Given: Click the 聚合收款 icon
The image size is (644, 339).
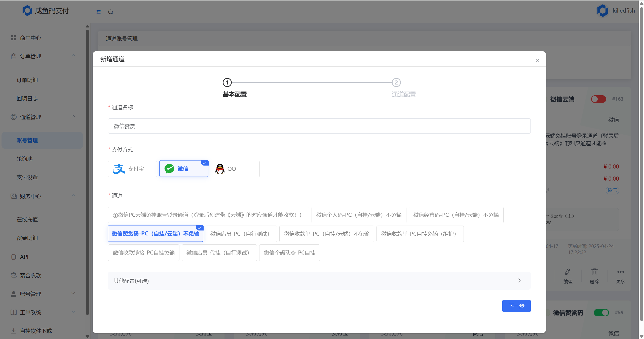Looking at the screenshot, I should click(x=14, y=275).
